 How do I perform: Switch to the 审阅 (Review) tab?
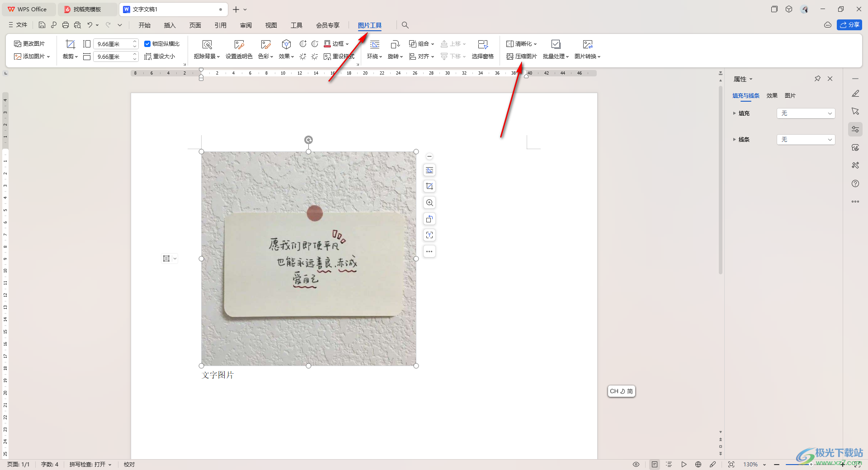(246, 25)
